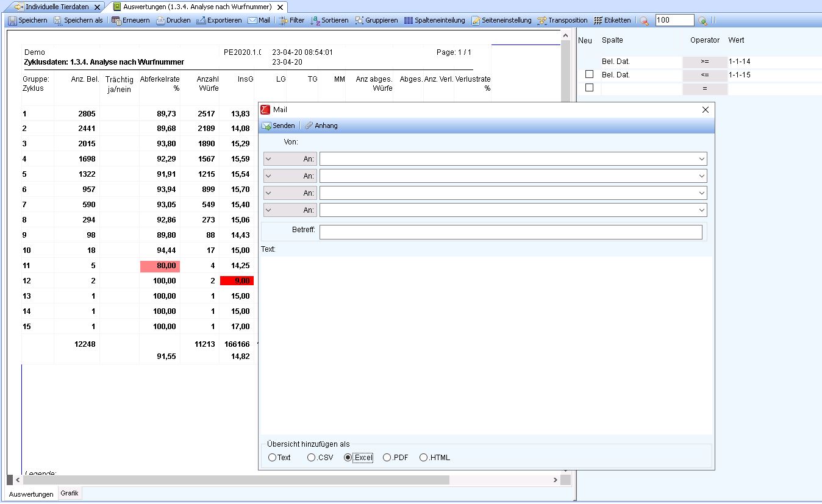The image size is (822, 504).
Task: Select .CSV as overview format
Action: click(311, 458)
